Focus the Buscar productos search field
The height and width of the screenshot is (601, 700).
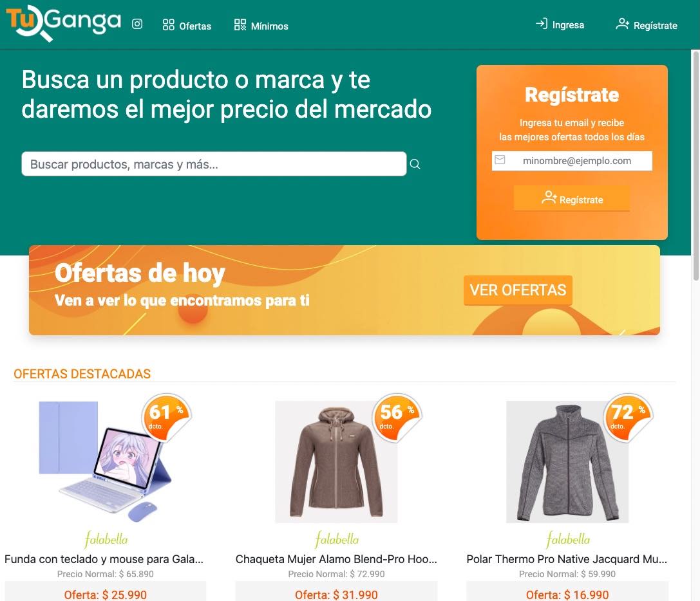[x=214, y=163]
